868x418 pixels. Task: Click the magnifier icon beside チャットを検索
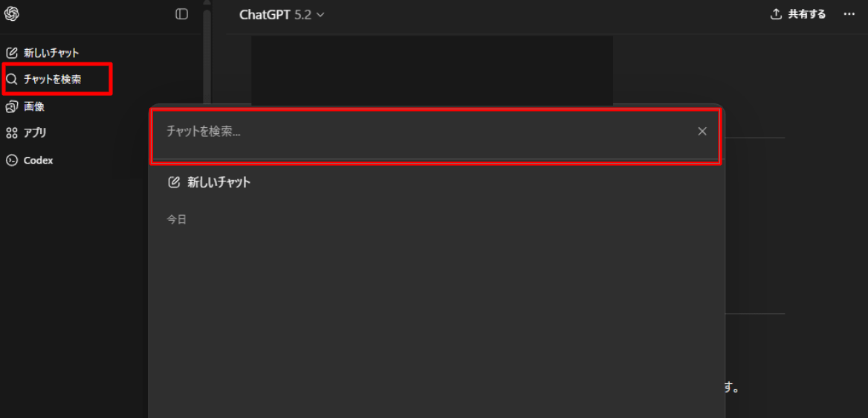click(12, 79)
